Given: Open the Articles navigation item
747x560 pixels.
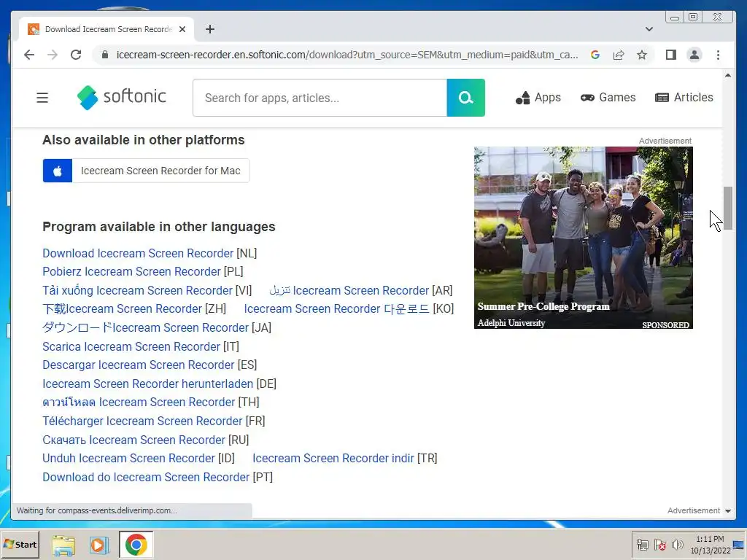Looking at the screenshot, I should [684, 98].
